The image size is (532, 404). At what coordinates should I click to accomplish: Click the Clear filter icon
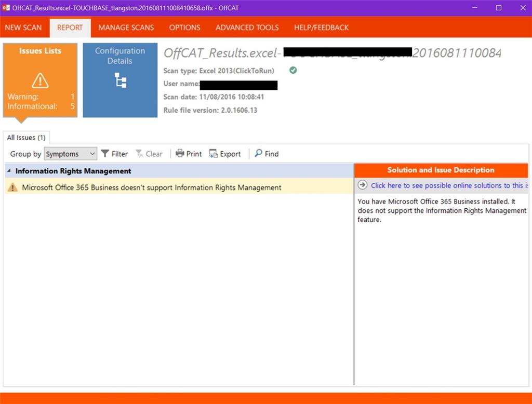point(139,154)
